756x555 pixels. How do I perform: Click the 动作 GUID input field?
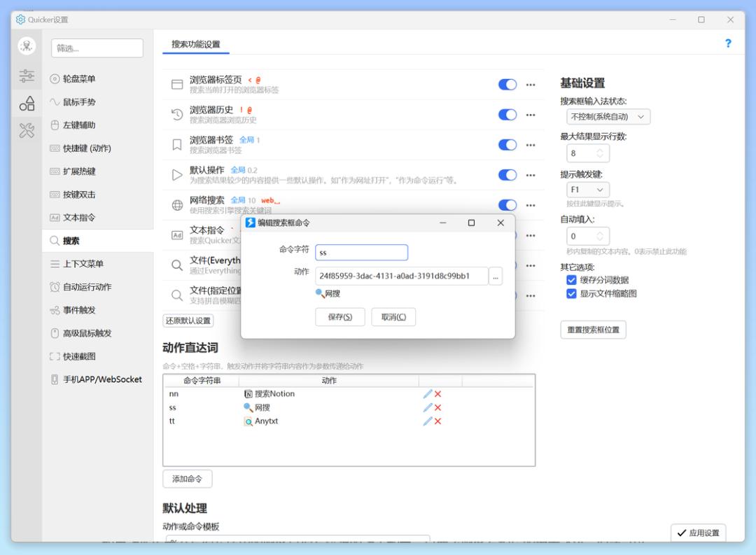402,276
